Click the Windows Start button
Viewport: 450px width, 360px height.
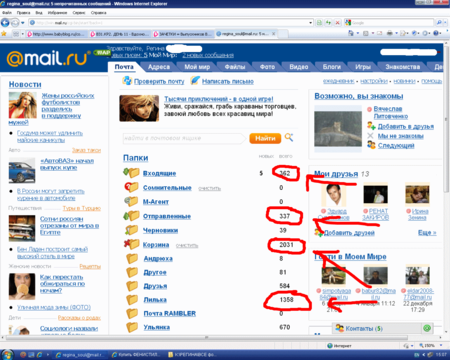[7, 354]
